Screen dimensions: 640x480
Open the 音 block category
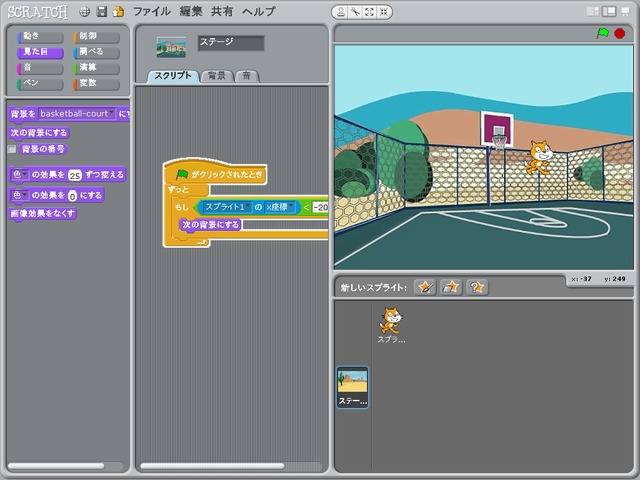40,68
